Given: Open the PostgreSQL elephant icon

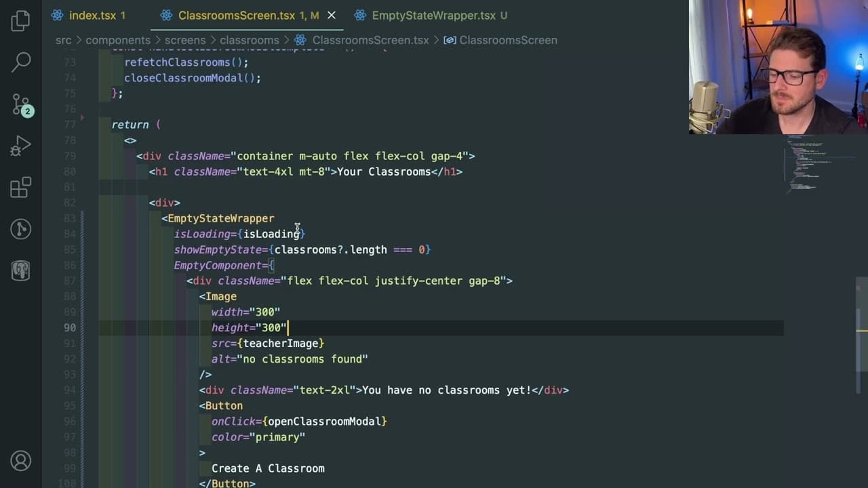Looking at the screenshot, I should click(x=20, y=270).
